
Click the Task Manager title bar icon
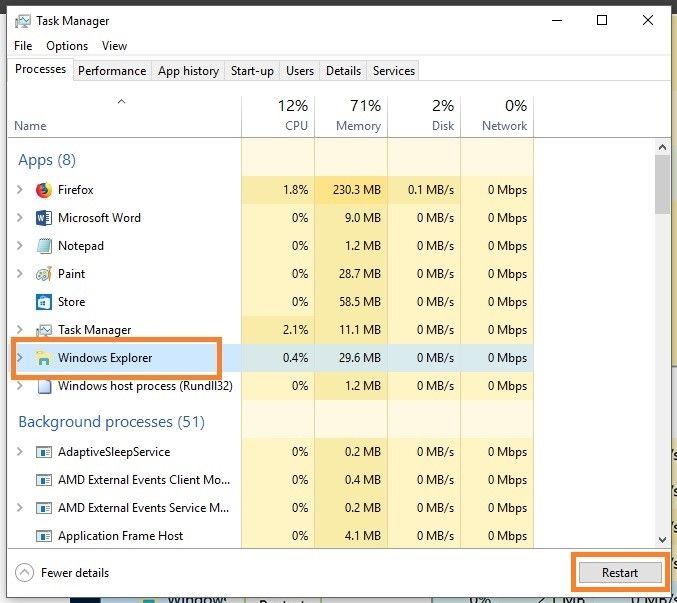(x=22, y=21)
